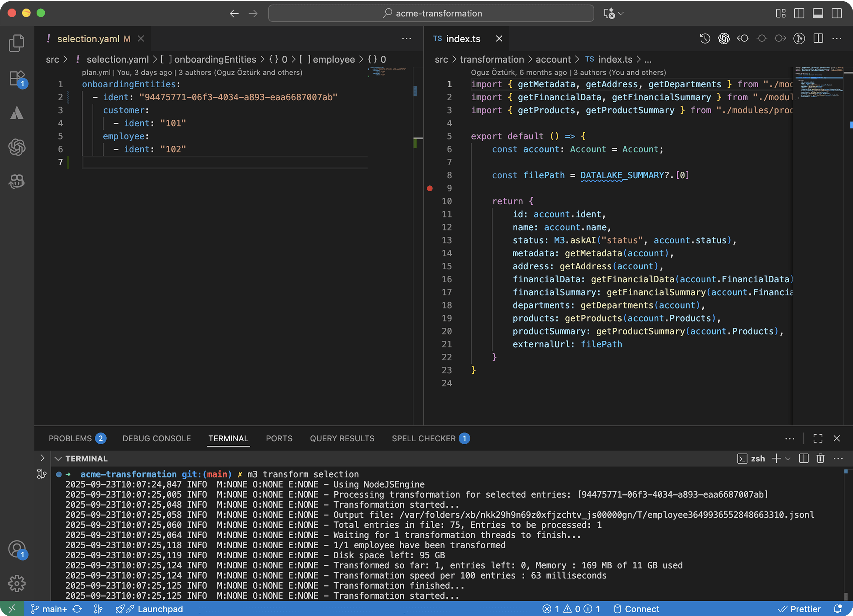Open the Extensions view in activity bar
853x616 pixels.
17,78
